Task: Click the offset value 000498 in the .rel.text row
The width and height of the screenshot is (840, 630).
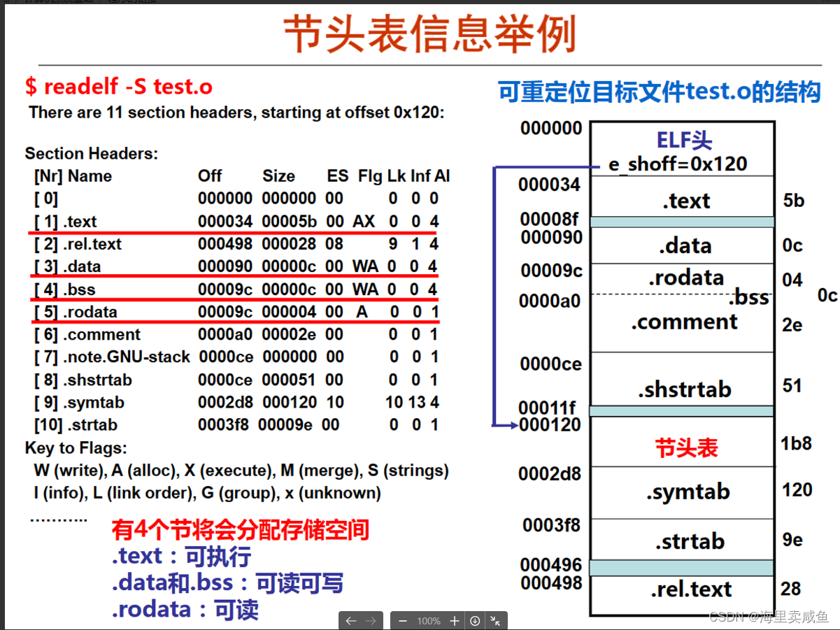Action: tap(225, 244)
